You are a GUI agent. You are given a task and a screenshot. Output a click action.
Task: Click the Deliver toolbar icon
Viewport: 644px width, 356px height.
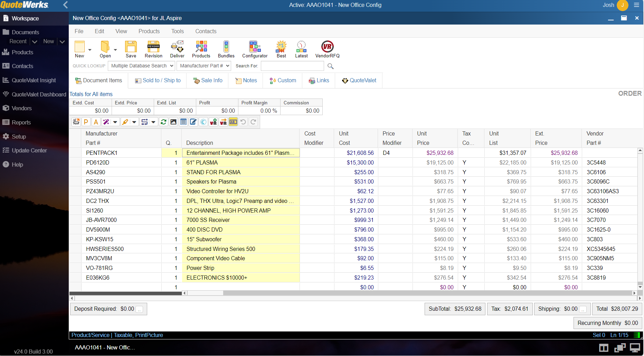[x=177, y=49]
